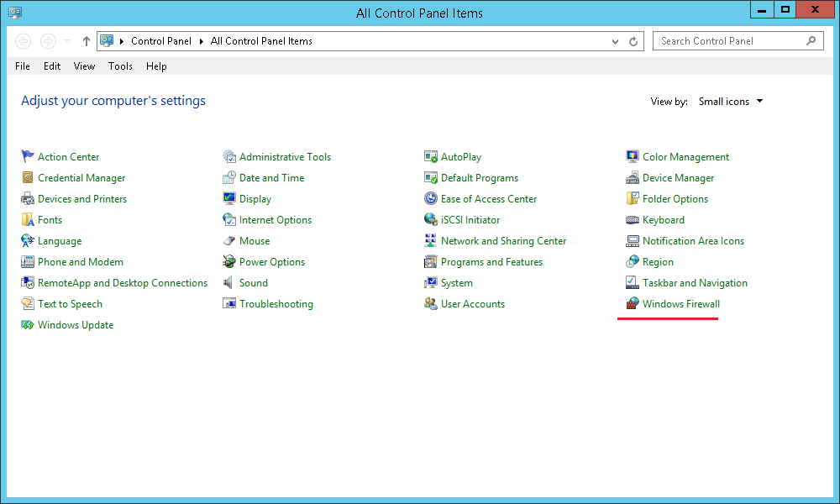This screenshot has width=840, height=504.
Task: Click the Ease of Access Center icon
Action: (x=431, y=199)
